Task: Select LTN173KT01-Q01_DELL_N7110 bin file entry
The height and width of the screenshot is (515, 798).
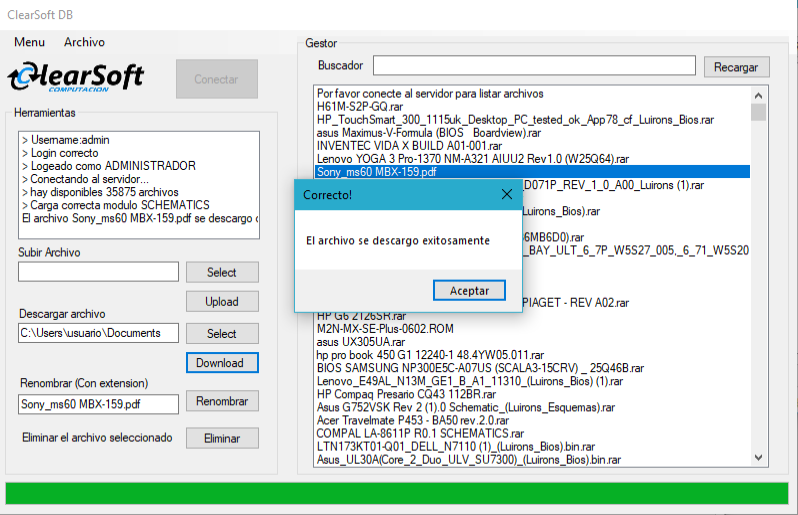Action: [455, 447]
